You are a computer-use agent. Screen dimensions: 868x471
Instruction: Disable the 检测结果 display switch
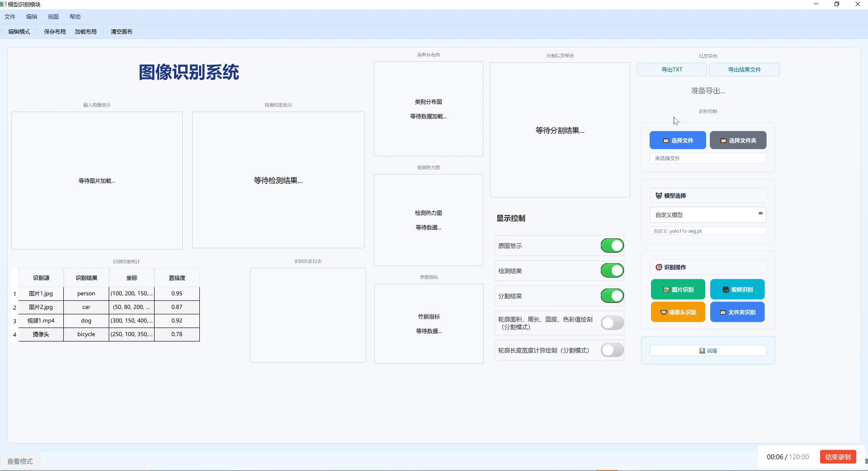(x=611, y=270)
